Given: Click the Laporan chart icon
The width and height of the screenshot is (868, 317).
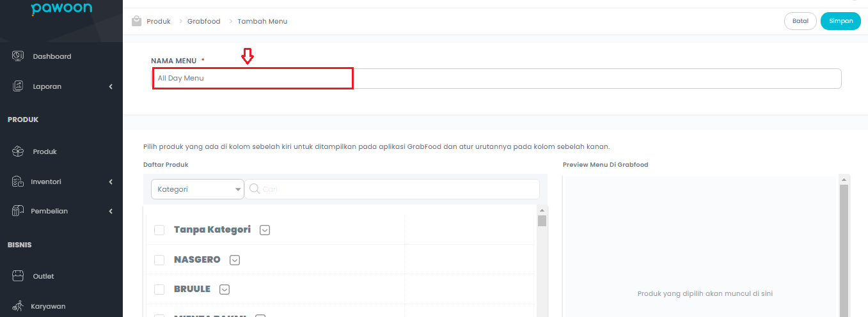Looking at the screenshot, I should coord(18,86).
